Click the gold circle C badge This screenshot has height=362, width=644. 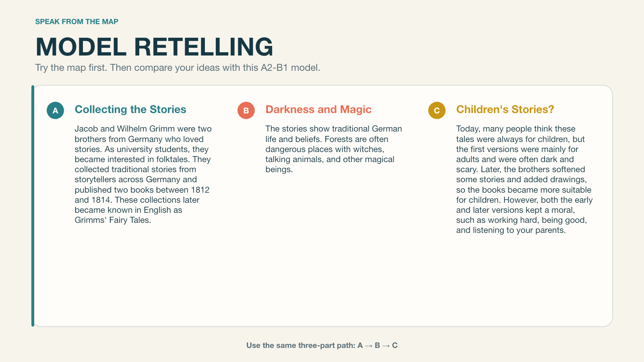pyautogui.click(x=437, y=110)
